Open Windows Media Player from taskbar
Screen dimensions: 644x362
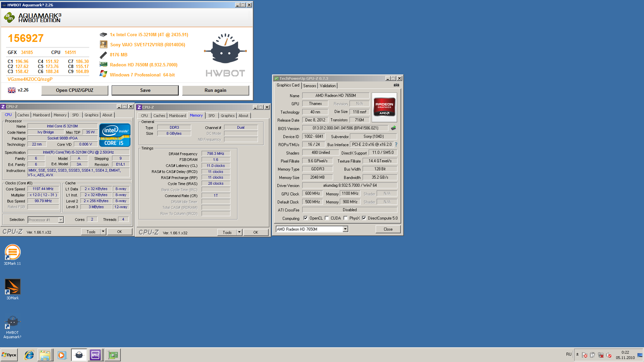point(62,355)
